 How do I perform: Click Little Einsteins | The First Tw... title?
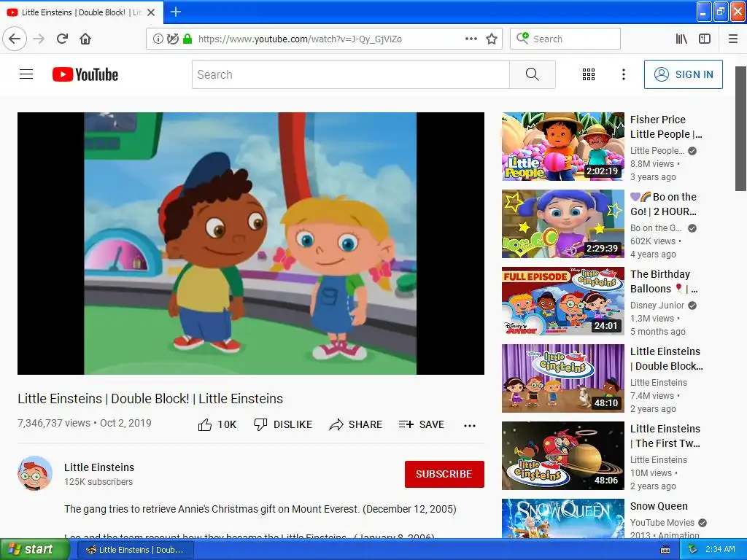click(665, 436)
